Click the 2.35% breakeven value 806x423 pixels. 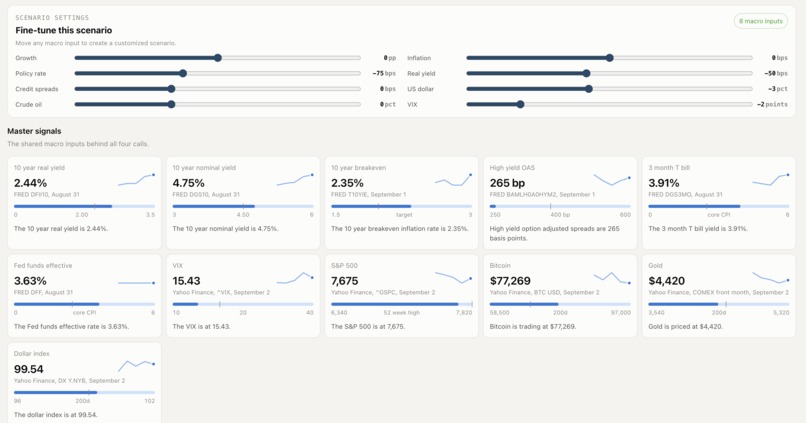[347, 183]
